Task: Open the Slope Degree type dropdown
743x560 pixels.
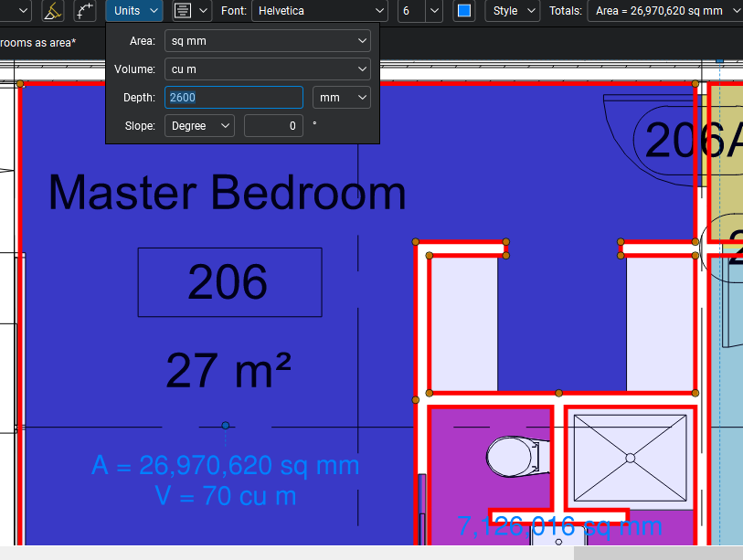Action: point(199,126)
